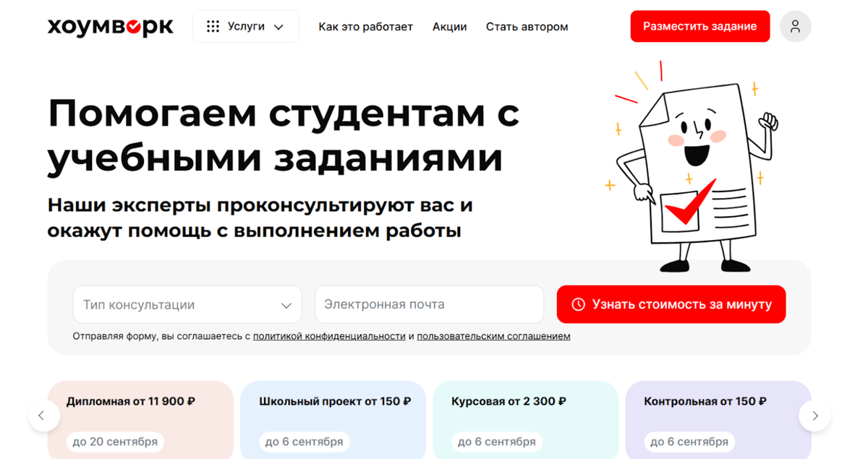
Task: Click the Хоумворк logo
Action: coord(111,27)
